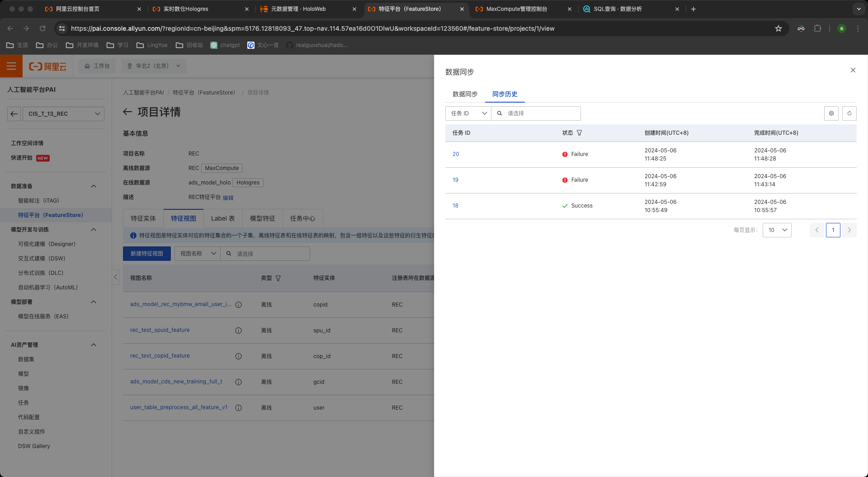Click the Failure status icon for task 20
This screenshot has width=868, height=477.
tap(565, 154)
